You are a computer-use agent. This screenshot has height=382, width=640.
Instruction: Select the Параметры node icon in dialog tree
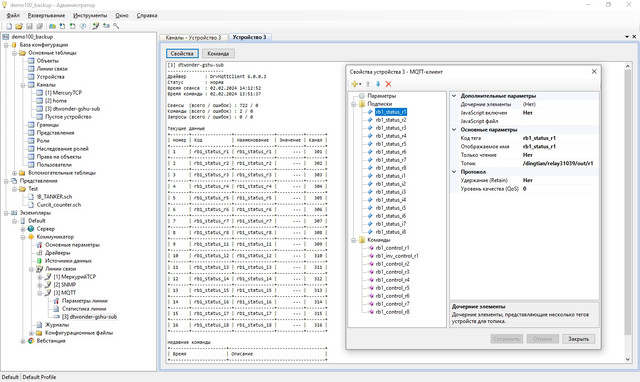[362, 96]
